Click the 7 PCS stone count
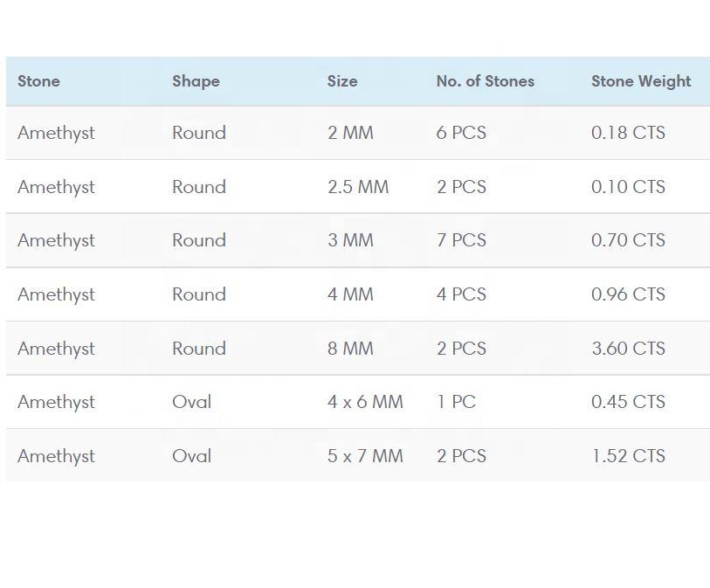This screenshot has height=588, width=710. pos(461,240)
